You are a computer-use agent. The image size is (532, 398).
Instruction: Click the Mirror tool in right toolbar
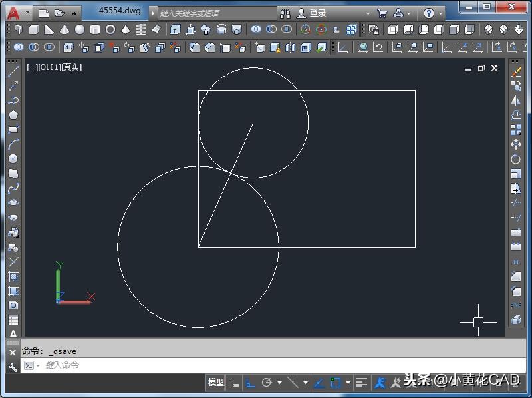(x=516, y=100)
